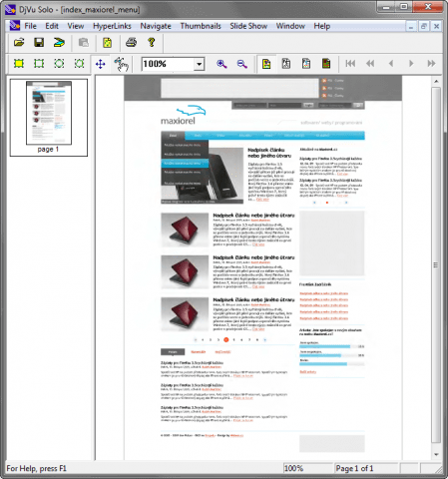The width and height of the screenshot is (448, 479).
Task: Select the pan move arrows tool
Action: tap(100, 64)
